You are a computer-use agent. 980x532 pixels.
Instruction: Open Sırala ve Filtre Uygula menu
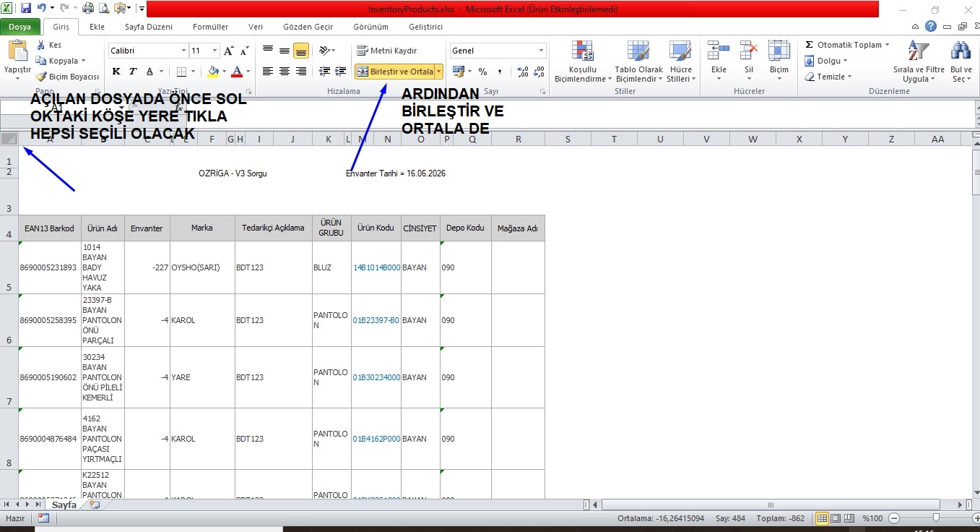(x=919, y=61)
